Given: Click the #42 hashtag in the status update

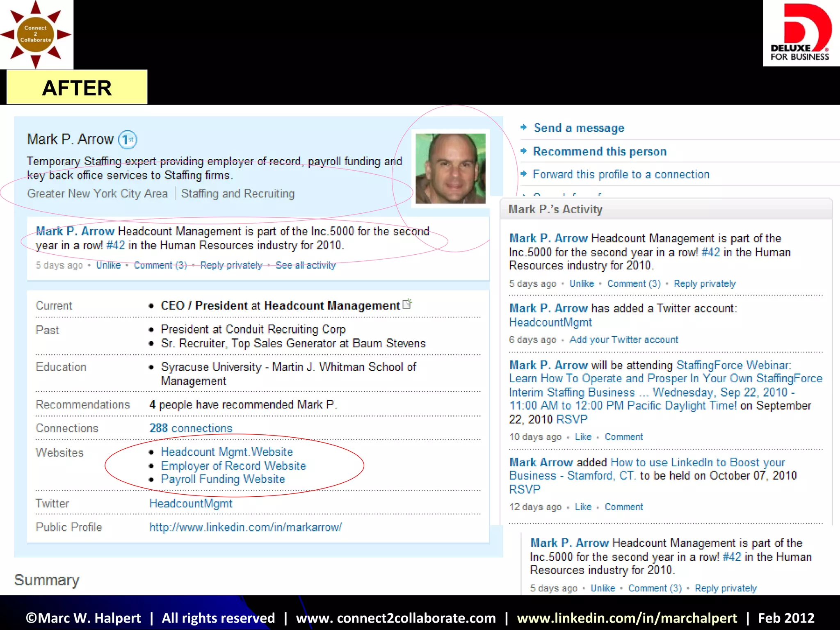Looking at the screenshot, I should [x=115, y=245].
